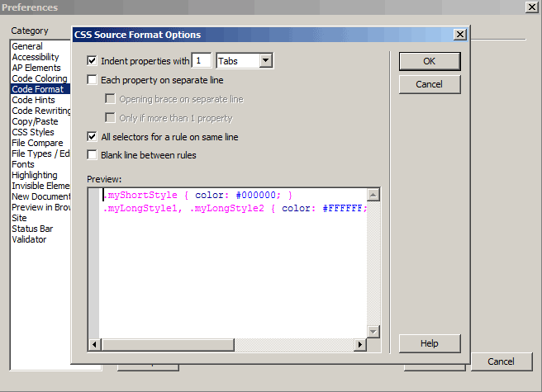Select the Validator category
This screenshot has height=392, width=542.
(29, 239)
